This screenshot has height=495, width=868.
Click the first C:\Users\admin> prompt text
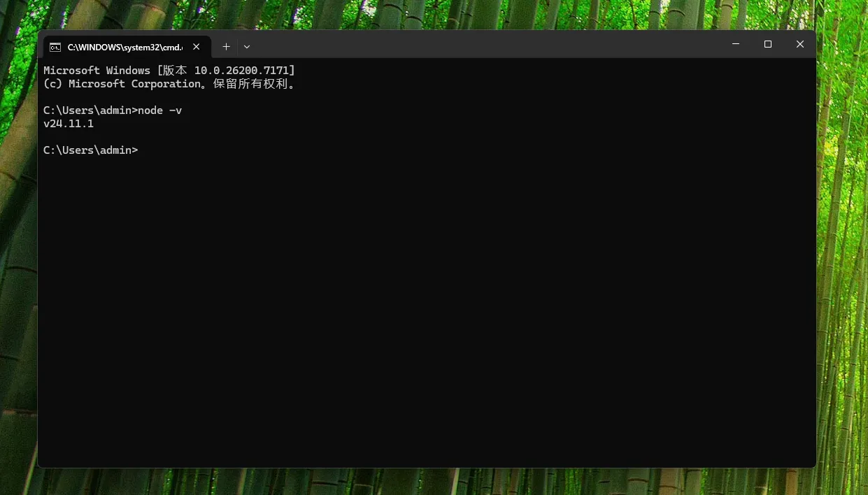pos(90,110)
